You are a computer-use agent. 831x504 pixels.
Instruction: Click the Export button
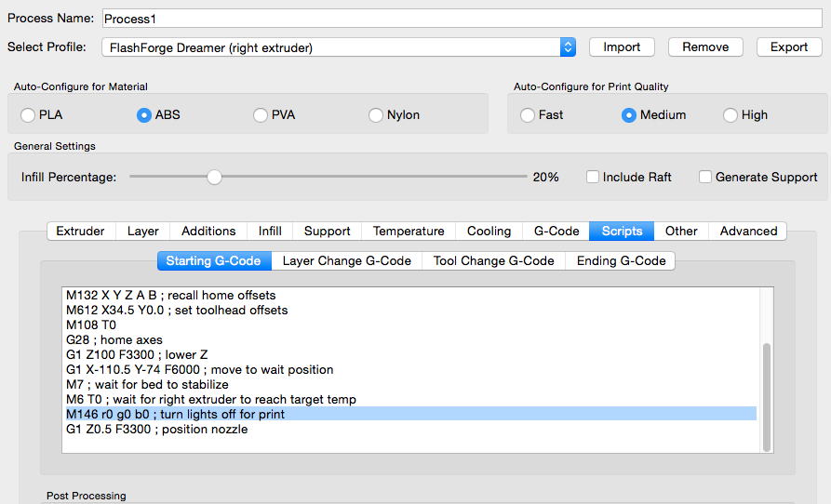[x=788, y=47]
